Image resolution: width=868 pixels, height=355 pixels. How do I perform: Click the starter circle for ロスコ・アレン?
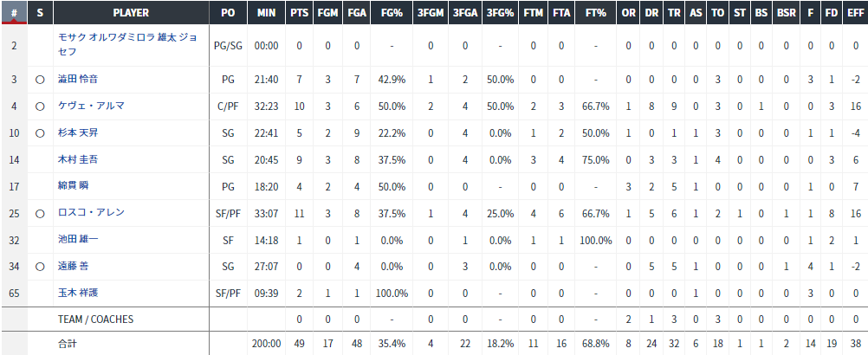pos(40,213)
